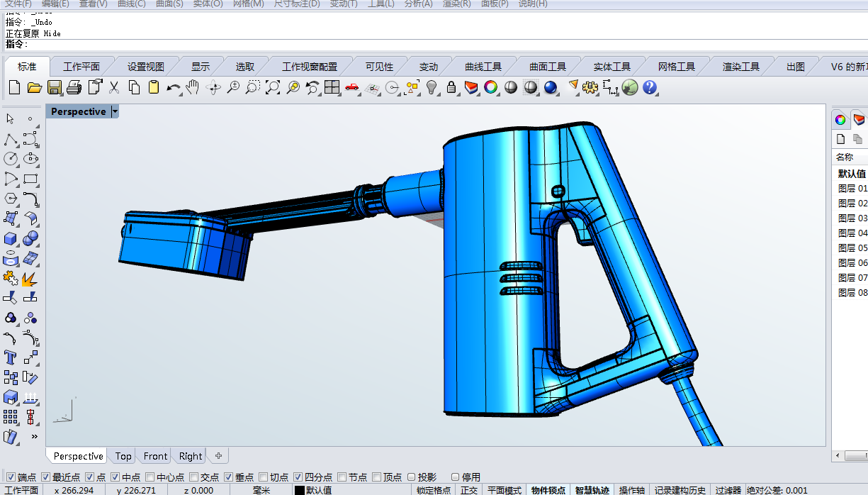Click the New file icon
Viewport: 868px width, 495px height.
point(14,87)
